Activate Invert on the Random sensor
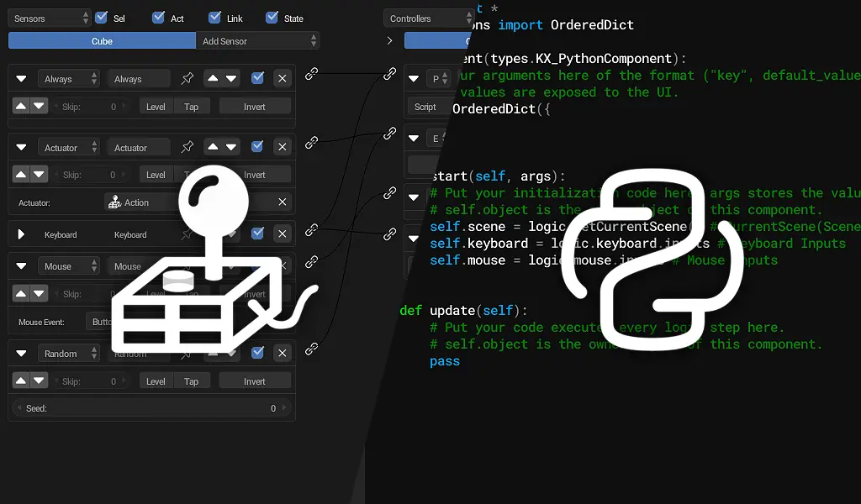The width and height of the screenshot is (861, 504). coord(255,381)
